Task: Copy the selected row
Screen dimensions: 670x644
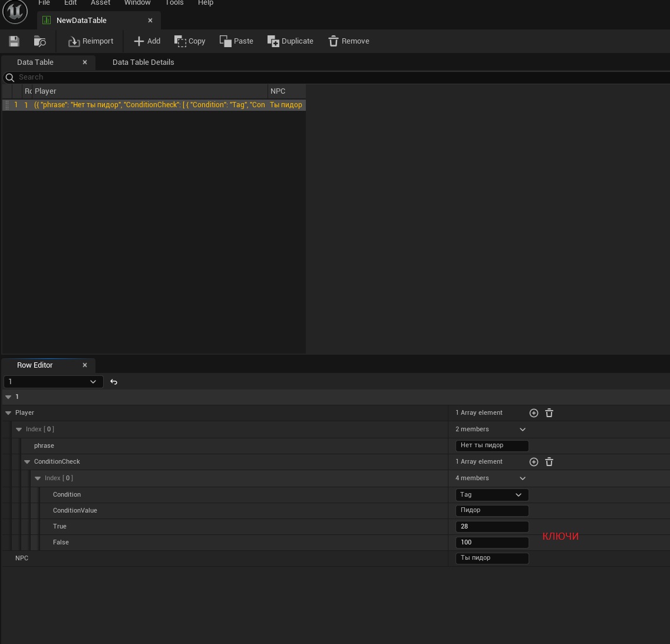Action: tap(190, 41)
